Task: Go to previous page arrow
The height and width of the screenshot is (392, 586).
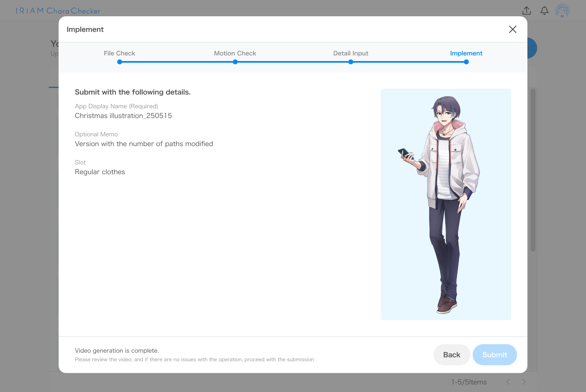Action: tap(508, 382)
